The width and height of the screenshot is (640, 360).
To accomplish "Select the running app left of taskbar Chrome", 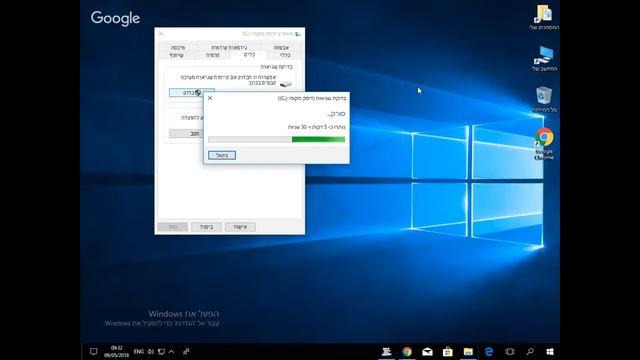I will (387, 351).
